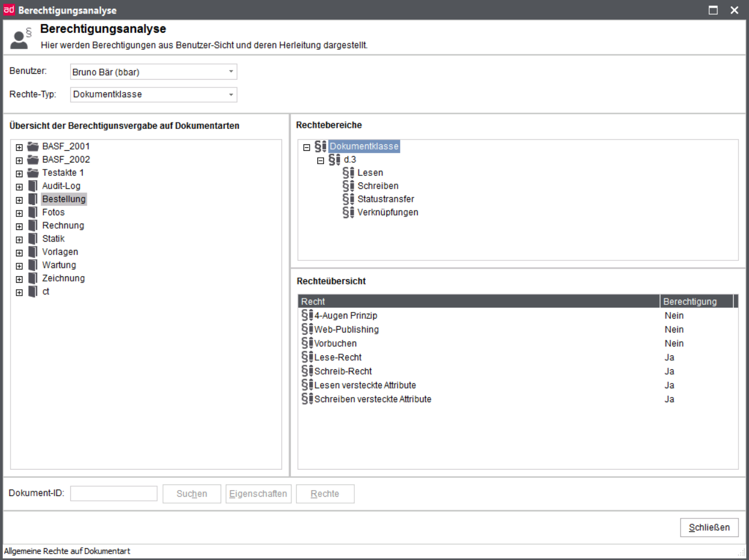749x560 pixels.
Task: Select the Zeichnung document type
Action: 63,279
